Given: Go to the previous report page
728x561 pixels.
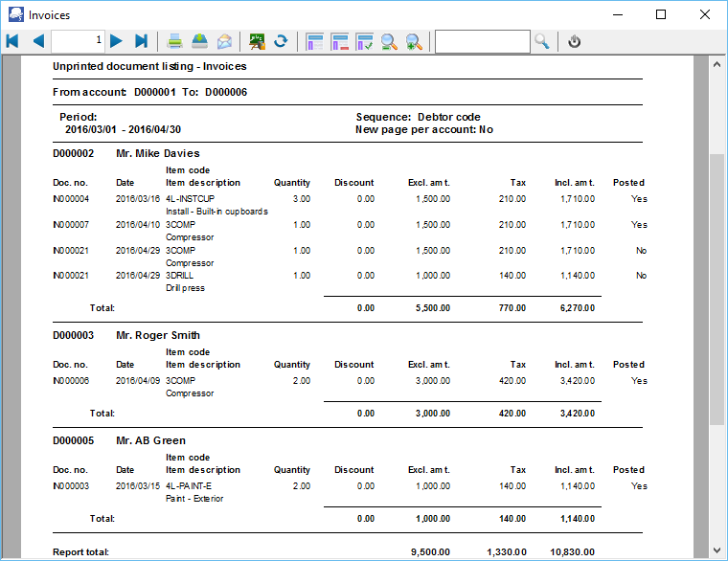Looking at the screenshot, I should point(38,41).
